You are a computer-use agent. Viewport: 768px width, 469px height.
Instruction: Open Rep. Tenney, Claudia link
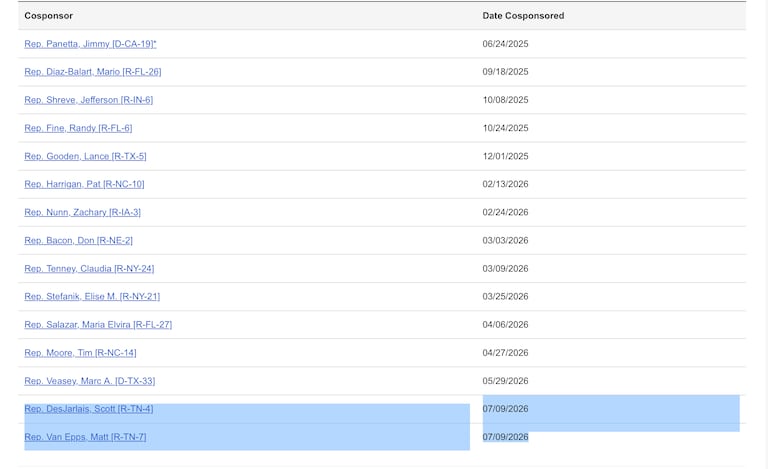coord(89,269)
